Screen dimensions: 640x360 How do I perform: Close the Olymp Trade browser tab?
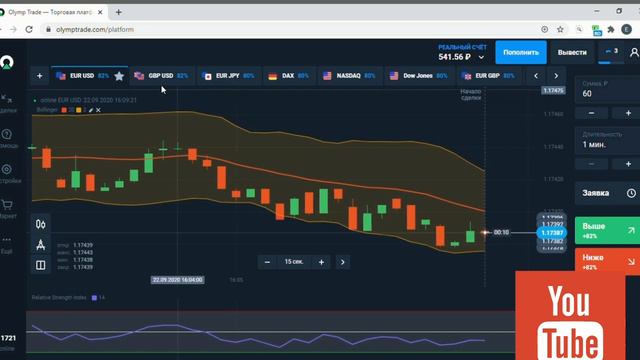coord(100,12)
